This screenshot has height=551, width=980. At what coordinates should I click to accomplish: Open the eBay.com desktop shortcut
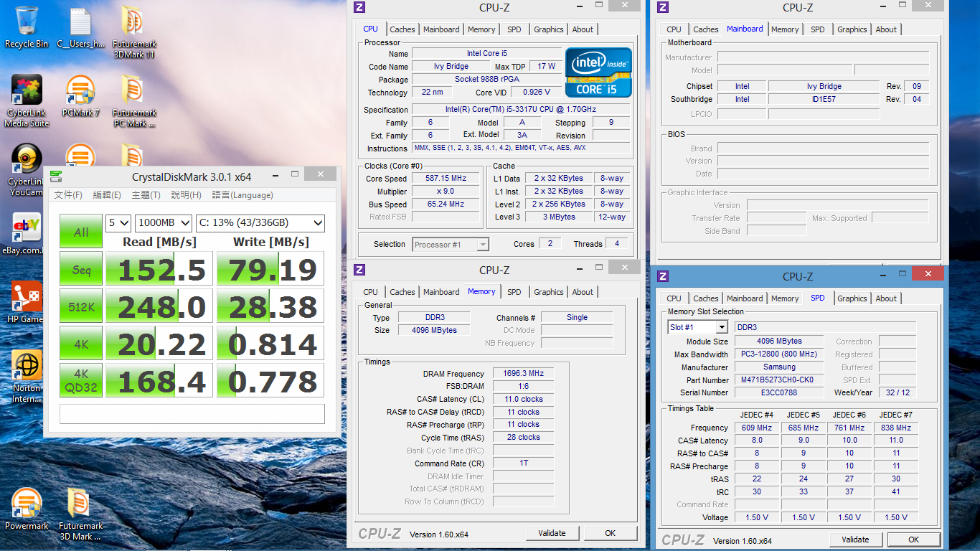coord(27,234)
